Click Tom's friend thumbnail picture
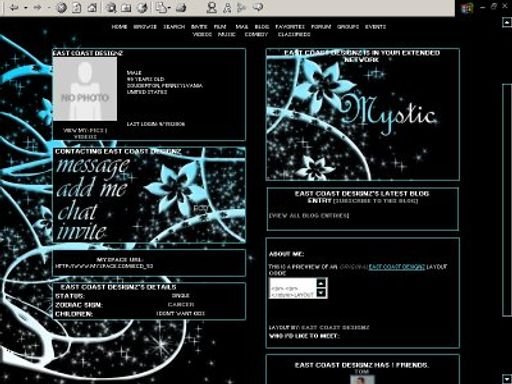Image resolution: width=512 pixels, height=384 pixels. (x=362, y=380)
